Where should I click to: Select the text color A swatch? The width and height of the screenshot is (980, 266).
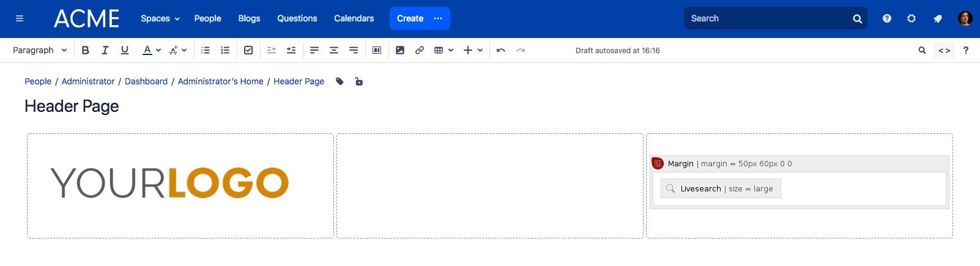pos(147,50)
